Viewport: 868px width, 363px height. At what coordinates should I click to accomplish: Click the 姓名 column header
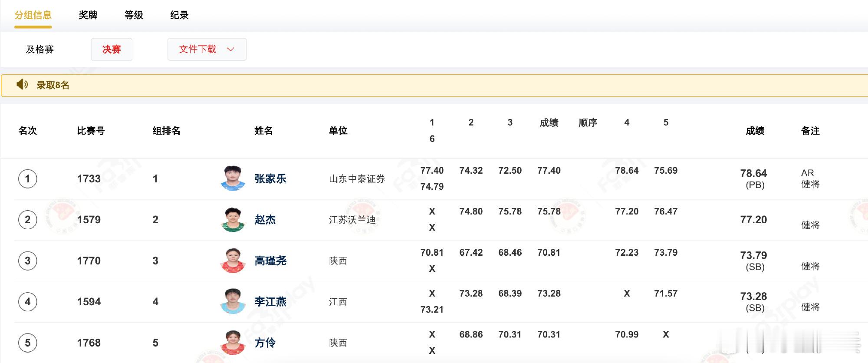(263, 131)
